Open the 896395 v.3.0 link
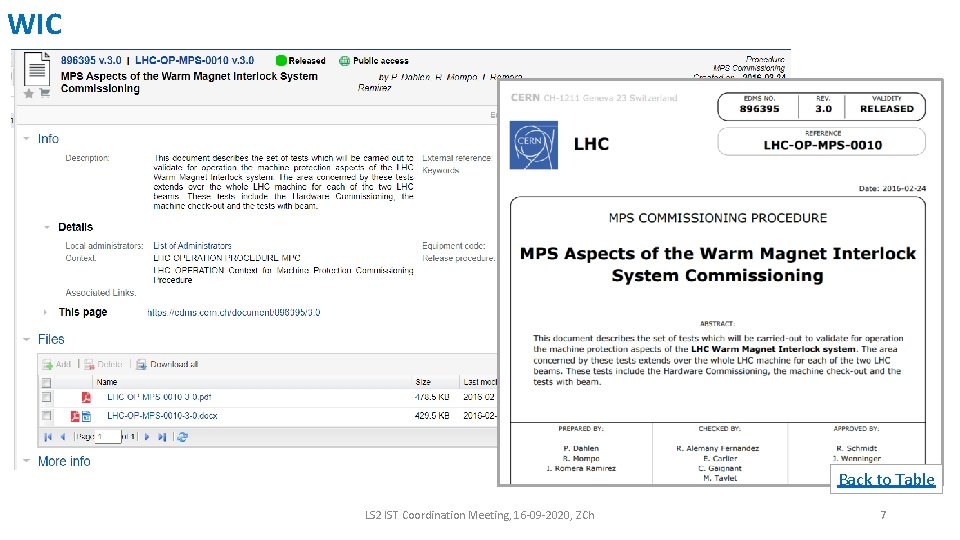 coord(91,61)
